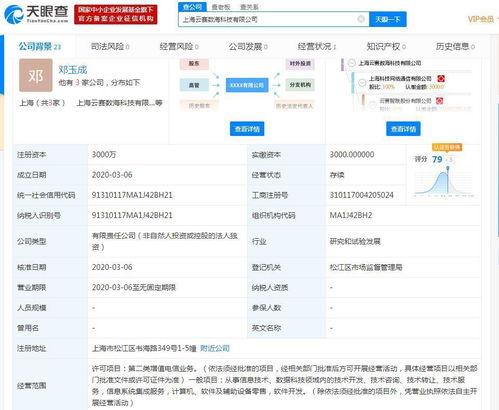Viewport: 499px width, 410px height.
Task: Collapse the 上海云赛数海科技有限公司 tree node
Action: point(352,63)
